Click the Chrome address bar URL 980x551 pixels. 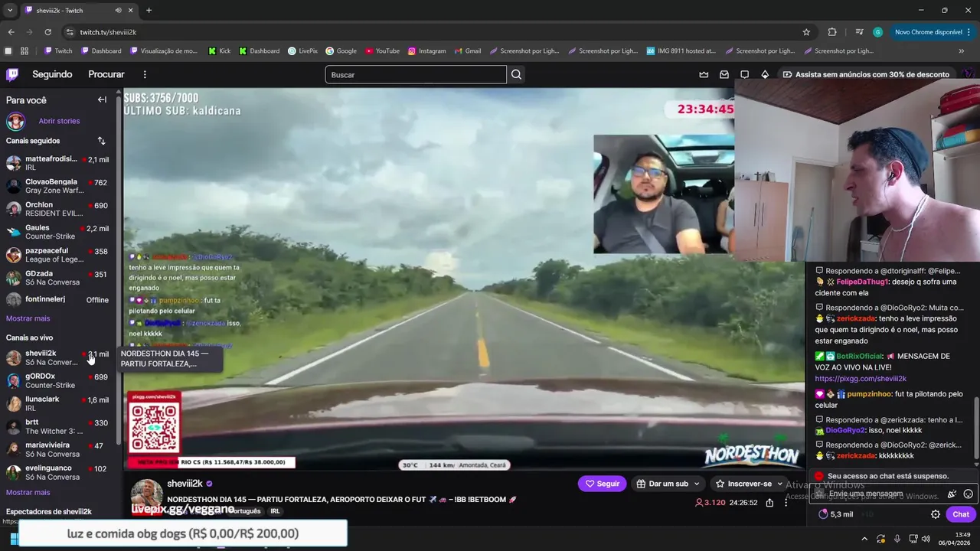click(x=108, y=32)
